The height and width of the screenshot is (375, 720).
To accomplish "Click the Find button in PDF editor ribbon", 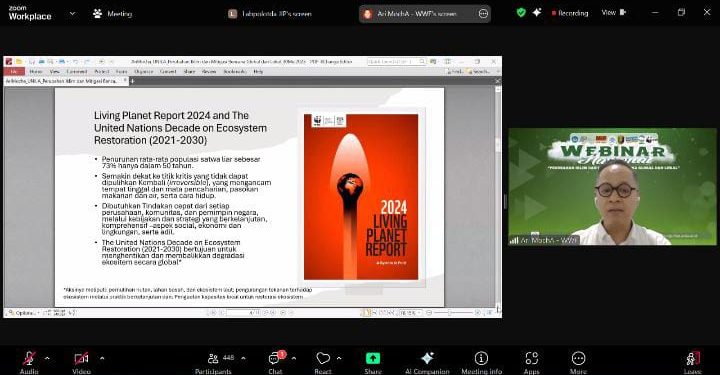I will [454, 72].
